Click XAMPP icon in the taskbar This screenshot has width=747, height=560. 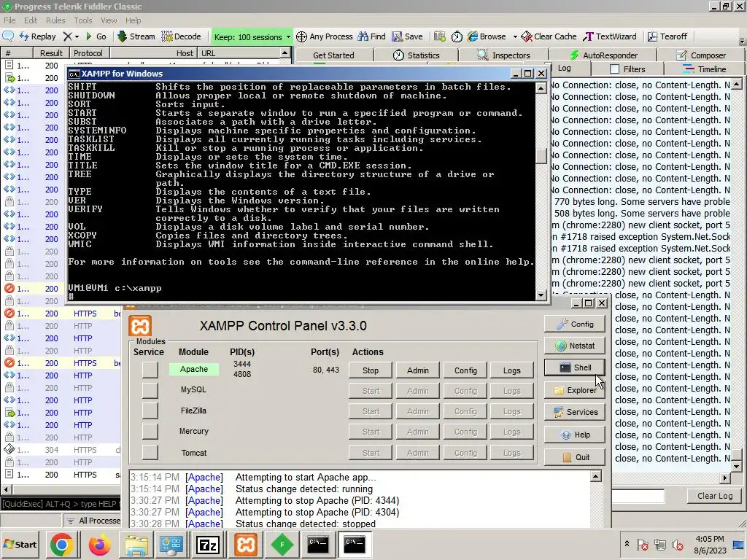pos(246,545)
